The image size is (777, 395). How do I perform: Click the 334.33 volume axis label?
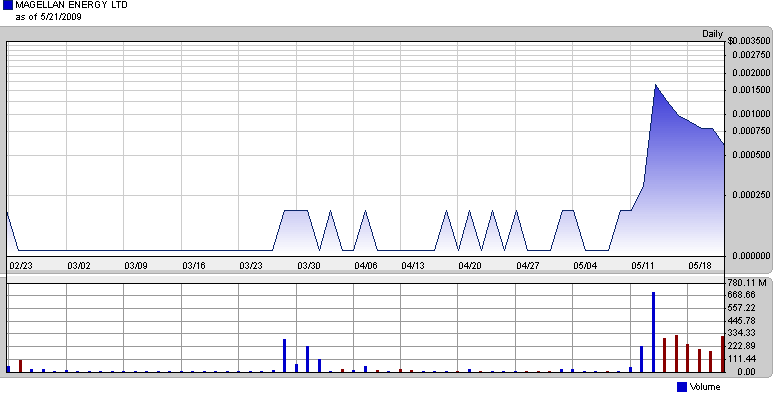[741, 333]
